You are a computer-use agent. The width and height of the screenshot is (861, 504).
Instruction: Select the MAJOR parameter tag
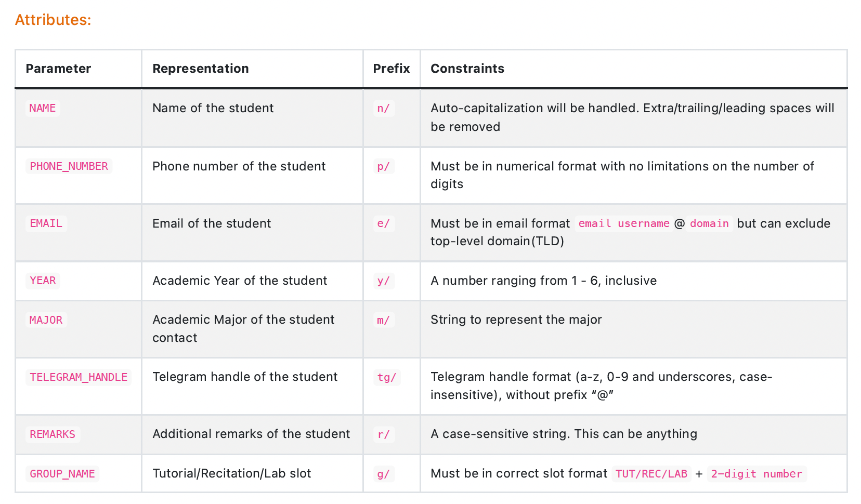[x=46, y=320]
